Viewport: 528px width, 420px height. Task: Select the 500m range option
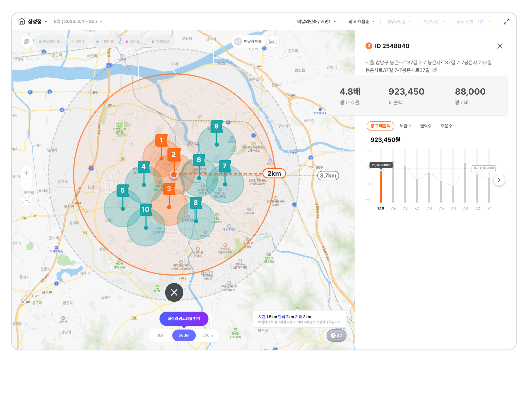(184, 335)
